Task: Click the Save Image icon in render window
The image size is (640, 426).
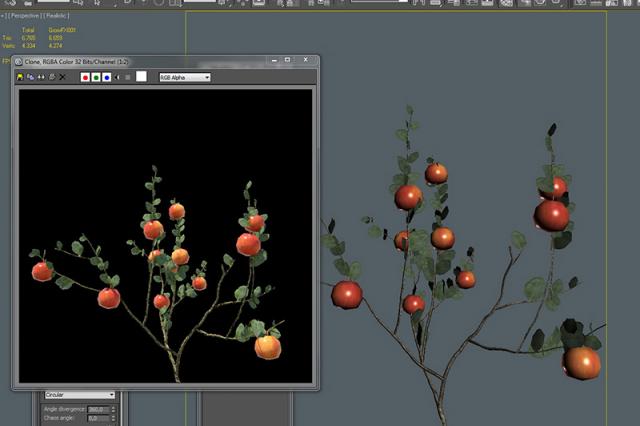Action: coord(20,77)
